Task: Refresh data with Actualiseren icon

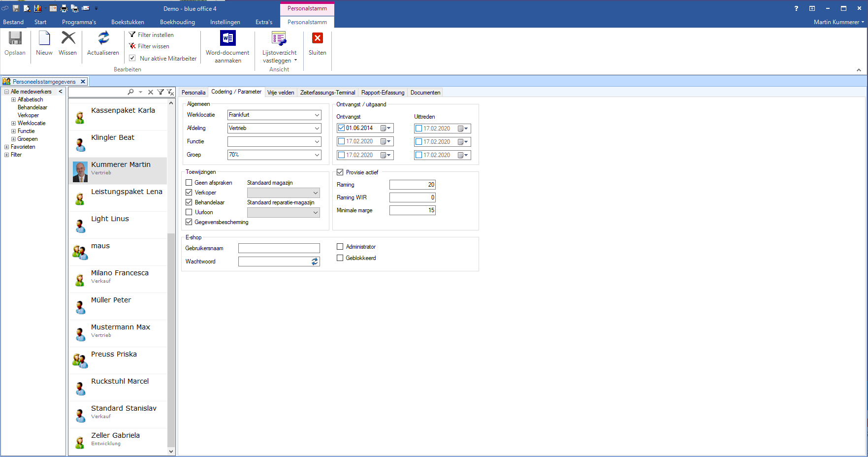Action: click(x=103, y=38)
